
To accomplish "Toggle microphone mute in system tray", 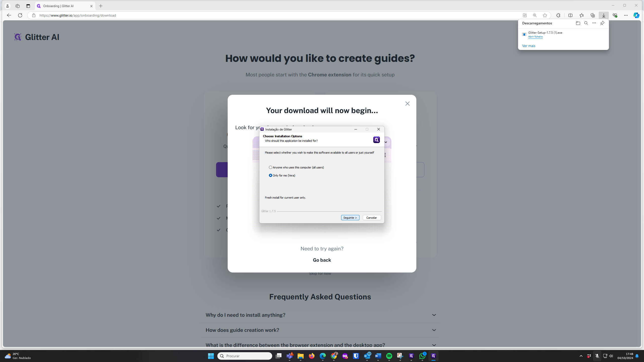I will [x=597, y=356].
